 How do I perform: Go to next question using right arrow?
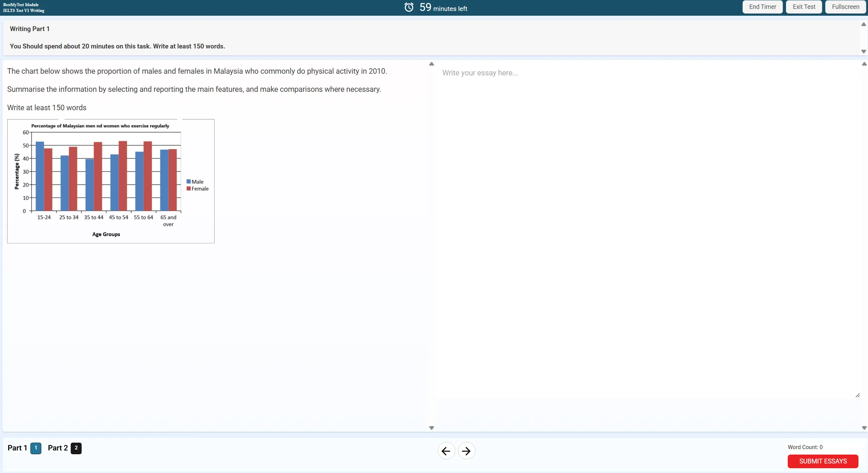[x=466, y=451]
